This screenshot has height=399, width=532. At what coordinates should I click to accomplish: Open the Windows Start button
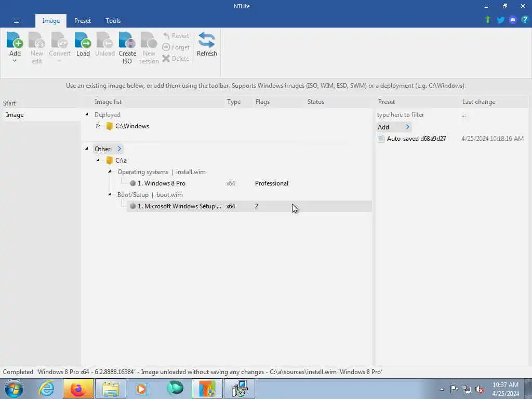click(x=14, y=389)
